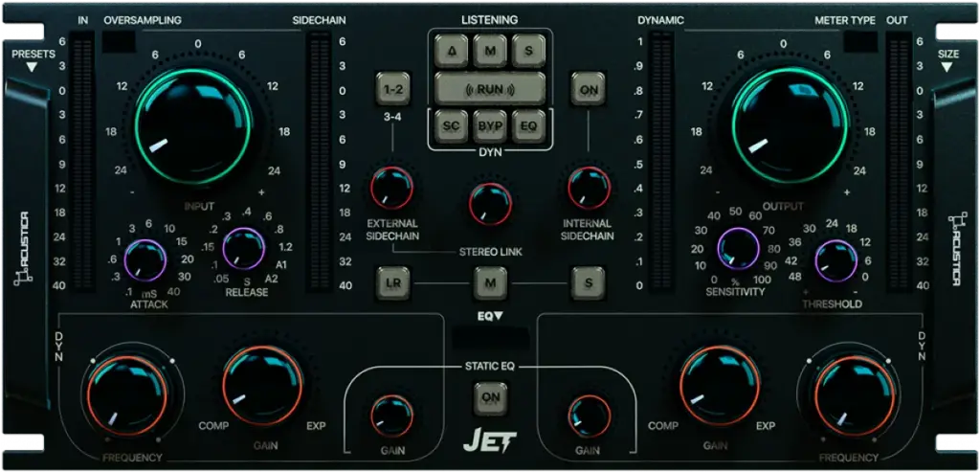Click the RELEASE knob
980x472 pixels.
point(244,248)
